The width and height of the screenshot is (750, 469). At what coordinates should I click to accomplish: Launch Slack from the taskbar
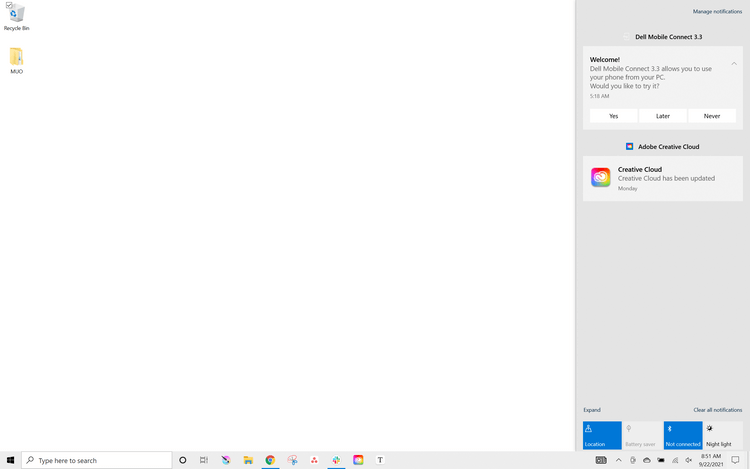pyautogui.click(x=336, y=460)
